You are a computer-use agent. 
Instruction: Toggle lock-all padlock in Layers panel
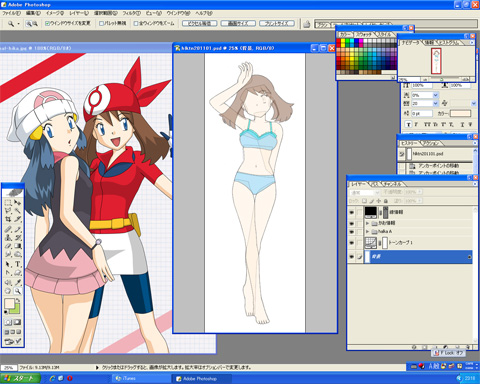[386, 201]
